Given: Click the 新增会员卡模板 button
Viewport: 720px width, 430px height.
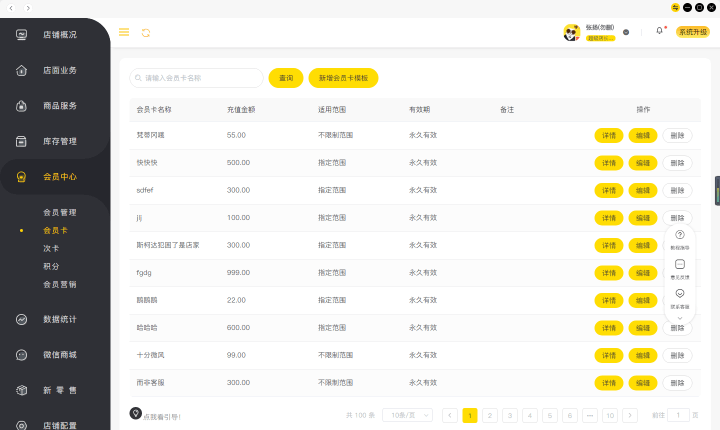Looking at the screenshot, I should [343, 78].
